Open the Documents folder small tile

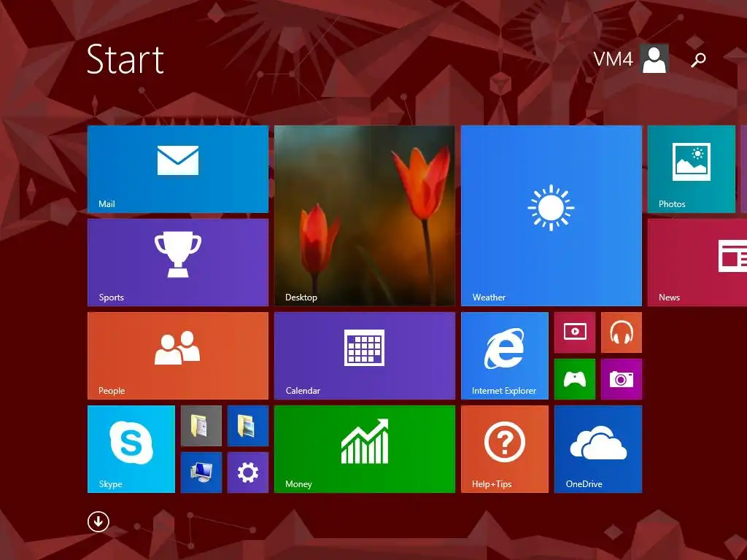click(x=201, y=426)
